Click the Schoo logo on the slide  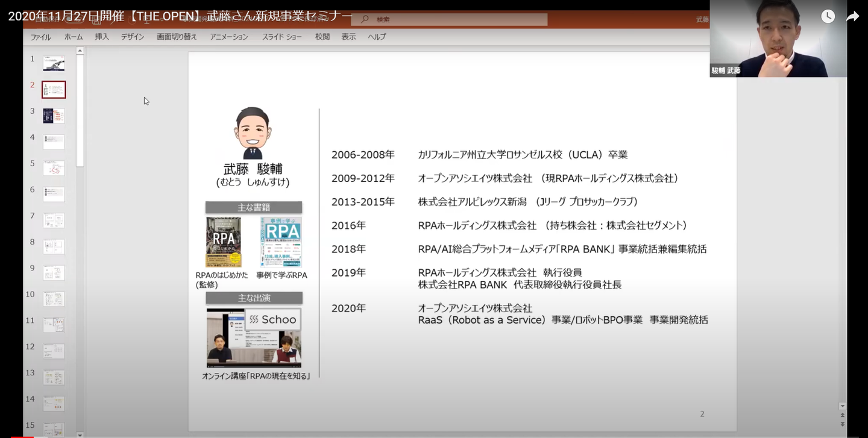273,319
